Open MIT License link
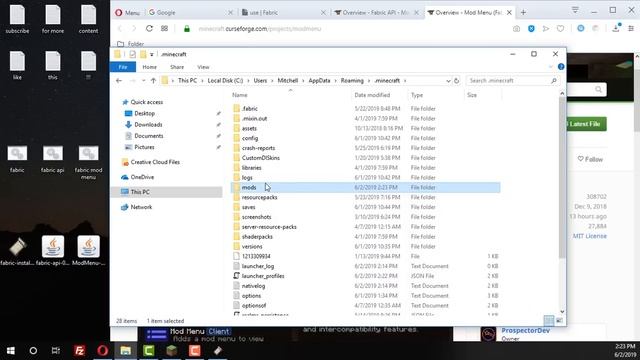 pos(589,236)
